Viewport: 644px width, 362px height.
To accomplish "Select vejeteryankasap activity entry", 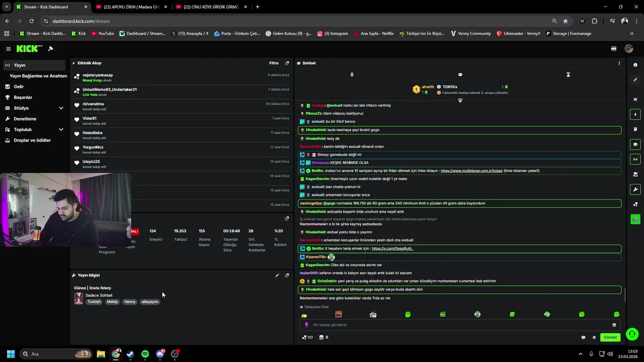I will pos(181,77).
